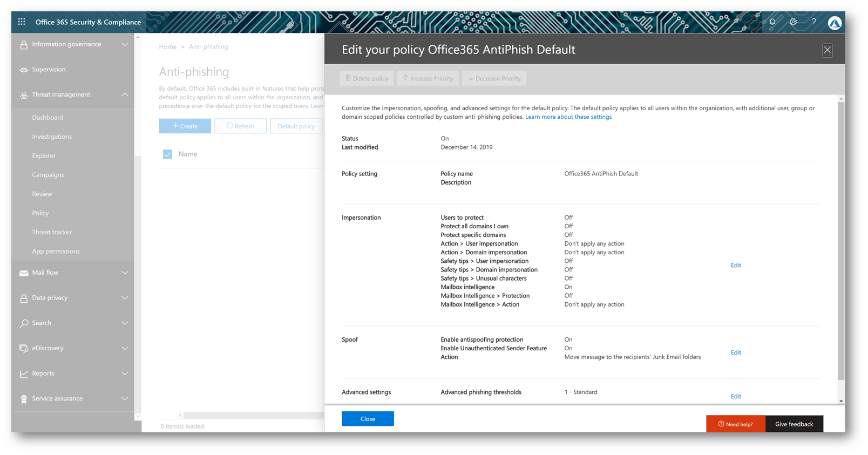Open Policy under Threat management
The height and width of the screenshot is (455, 868).
click(40, 213)
